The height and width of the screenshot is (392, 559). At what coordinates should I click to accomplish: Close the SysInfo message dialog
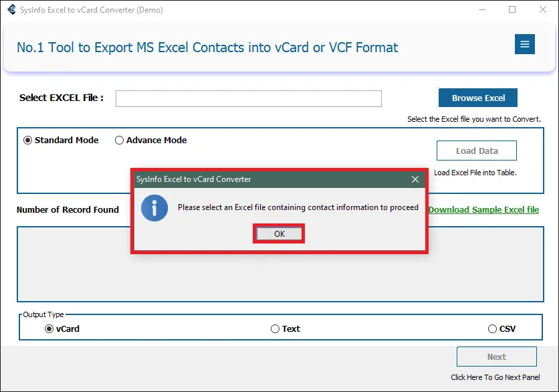(415, 179)
